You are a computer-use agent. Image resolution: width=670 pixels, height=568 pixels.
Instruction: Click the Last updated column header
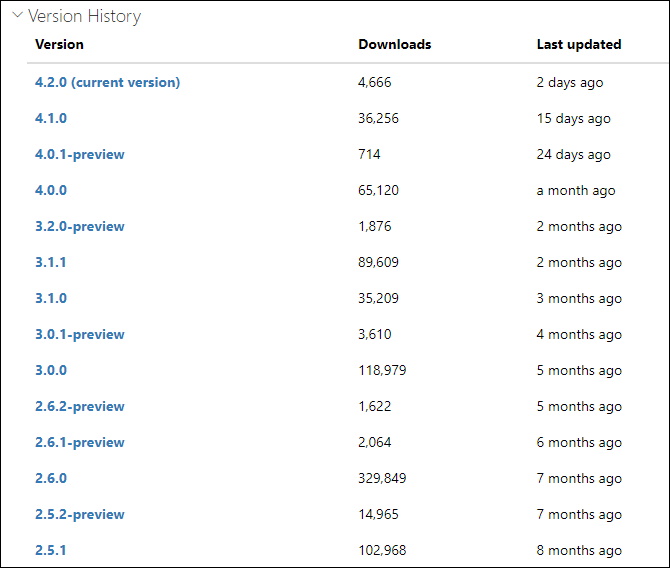(x=579, y=44)
